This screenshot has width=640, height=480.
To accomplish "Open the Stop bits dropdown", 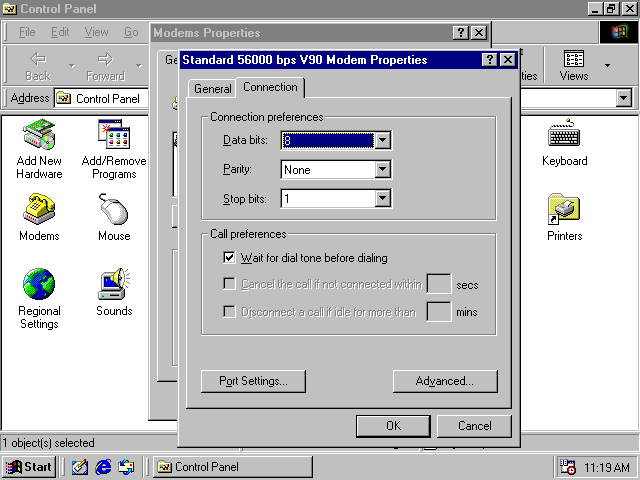I will coord(382,199).
